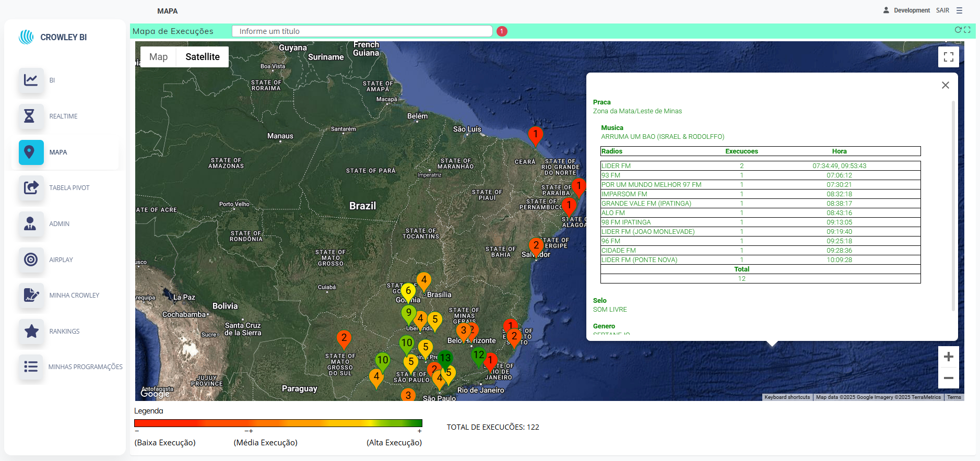The width and height of the screenshot is (980, 461).
Task: Toggle fullscreen view of the map
Action: click(x=948, y=57)
